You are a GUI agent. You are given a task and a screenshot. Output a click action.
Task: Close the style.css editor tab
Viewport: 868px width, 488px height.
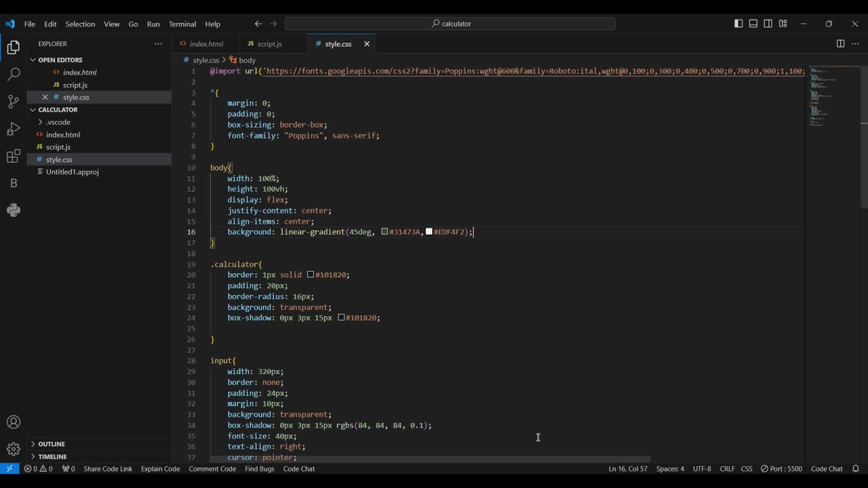pos(367,43)
